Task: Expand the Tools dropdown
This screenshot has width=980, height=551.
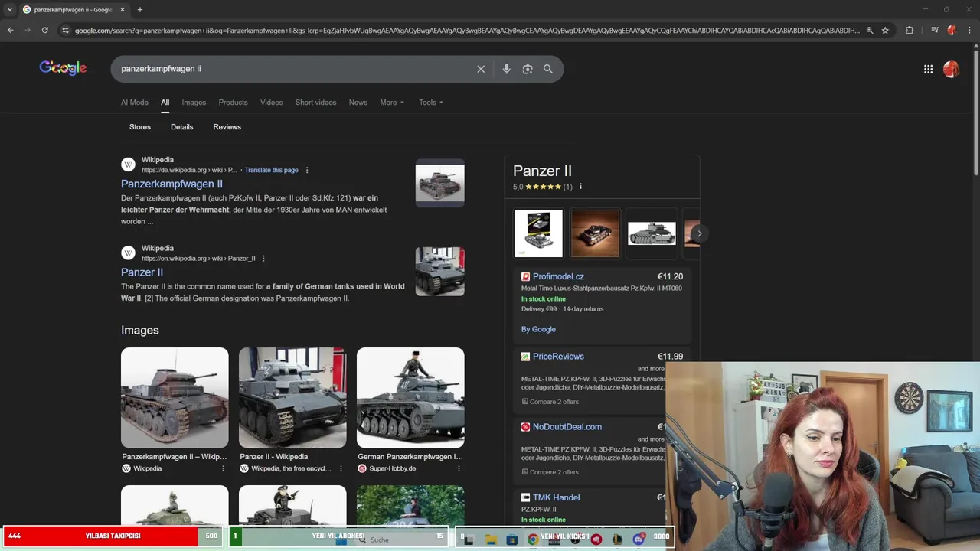Action: [x=431, y=103]
